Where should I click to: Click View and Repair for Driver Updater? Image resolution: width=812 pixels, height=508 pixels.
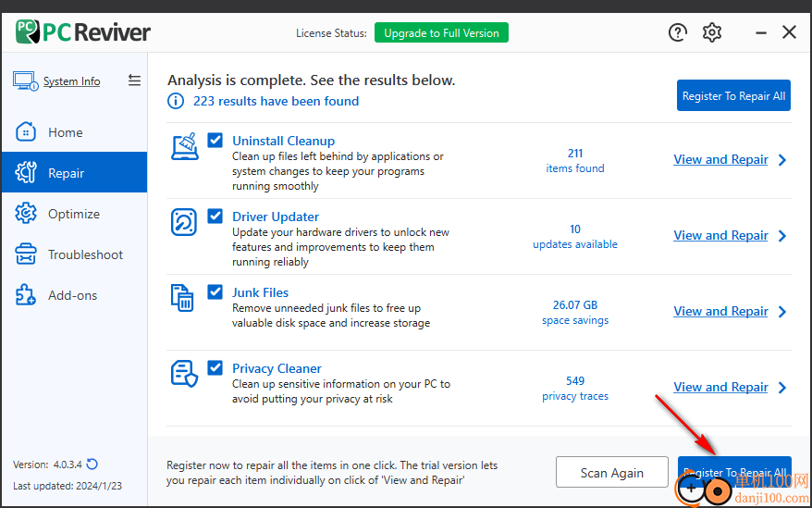[720, 235]
